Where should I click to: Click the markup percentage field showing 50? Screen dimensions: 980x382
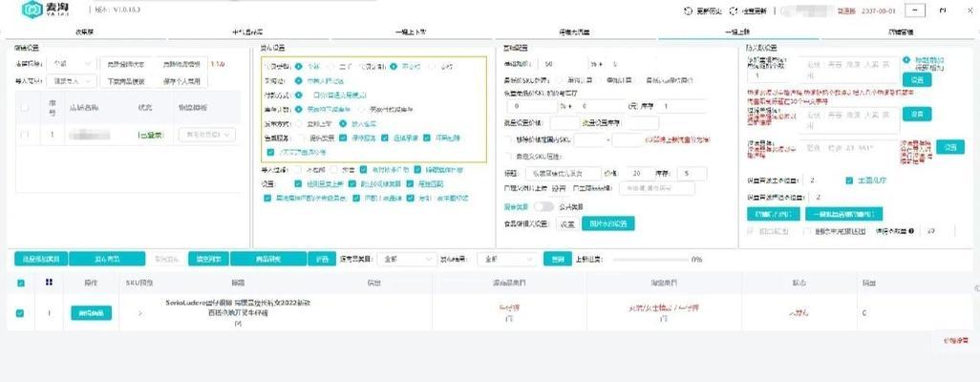[564, 64]
